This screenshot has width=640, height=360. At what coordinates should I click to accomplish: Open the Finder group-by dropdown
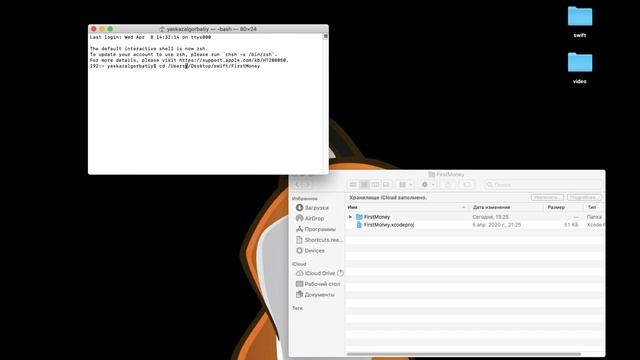click(x=406, y=185)
